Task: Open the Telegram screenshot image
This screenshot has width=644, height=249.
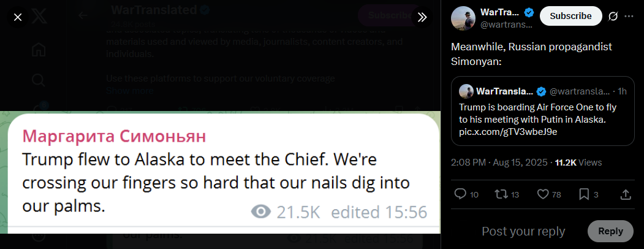Action: pyautogui.click(x=220, y=172)
